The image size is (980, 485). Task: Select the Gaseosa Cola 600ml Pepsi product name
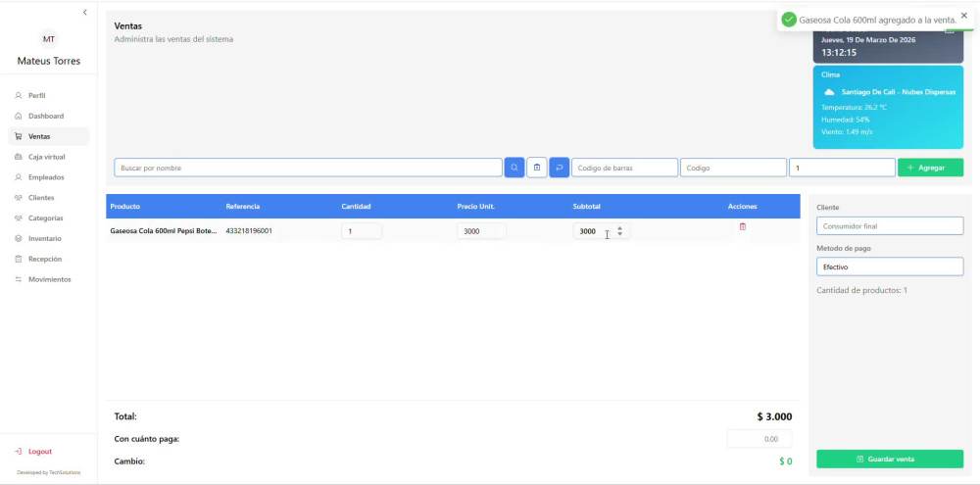[164, 230]
